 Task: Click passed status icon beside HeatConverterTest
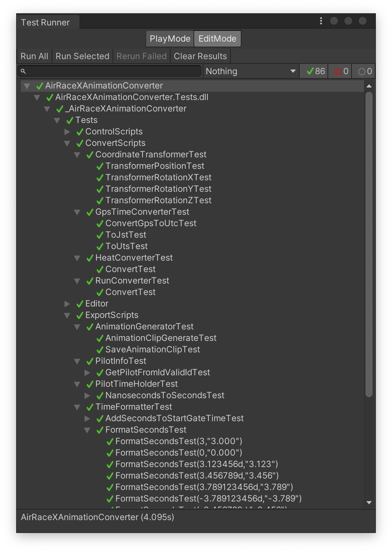[90, 258]
